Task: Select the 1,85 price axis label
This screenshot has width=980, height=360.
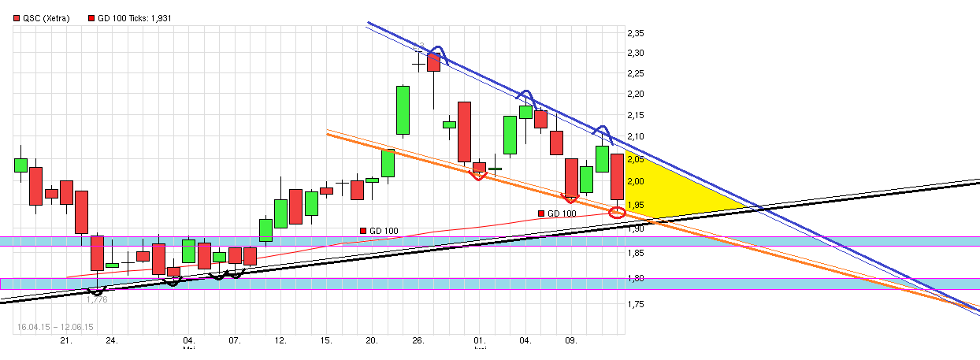Action: [636, 253]
